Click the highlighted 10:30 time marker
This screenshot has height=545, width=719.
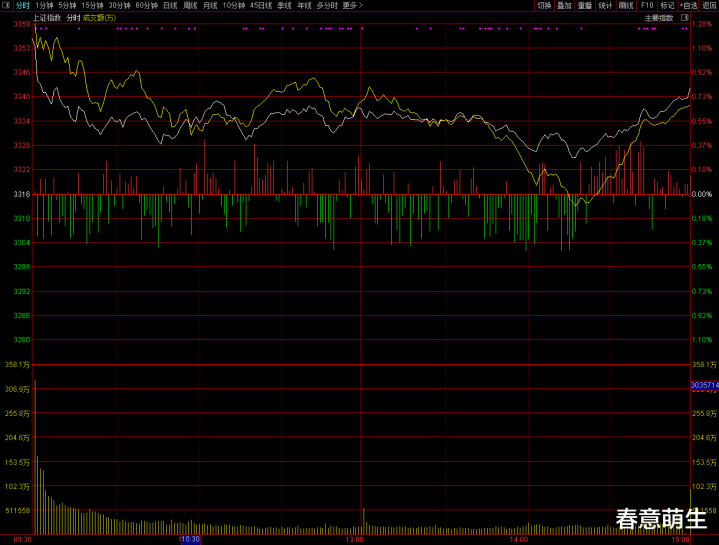pyautogui.click(x=191, y=539)
